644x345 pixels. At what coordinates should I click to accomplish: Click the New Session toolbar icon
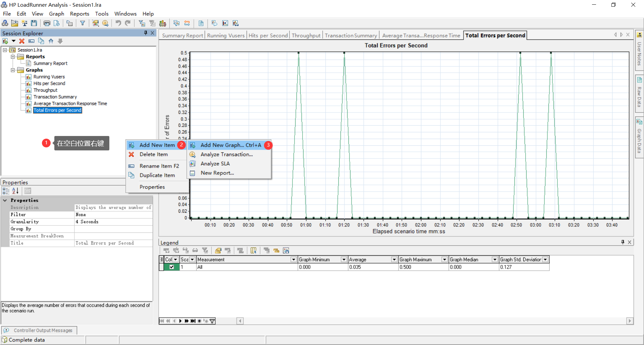5,23
